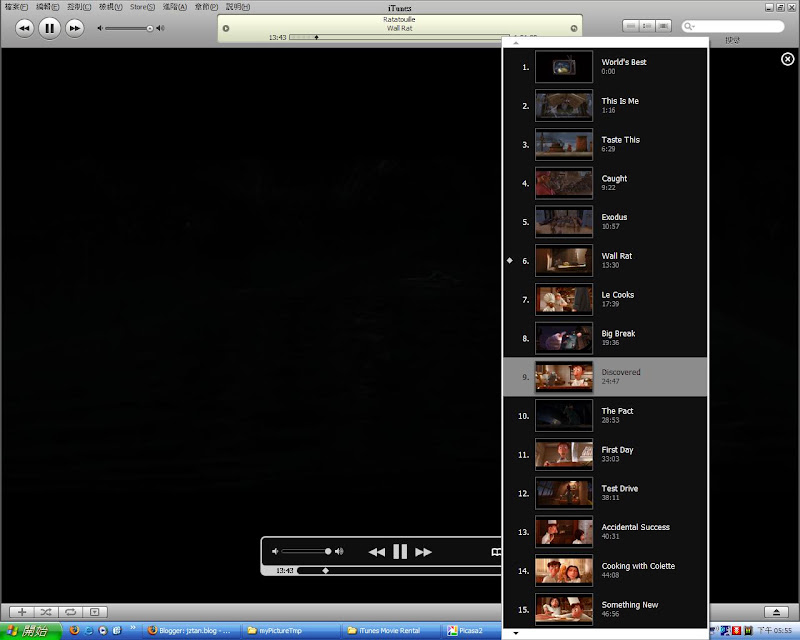Click the next track button in iTunes toolbar

(74, 28)
